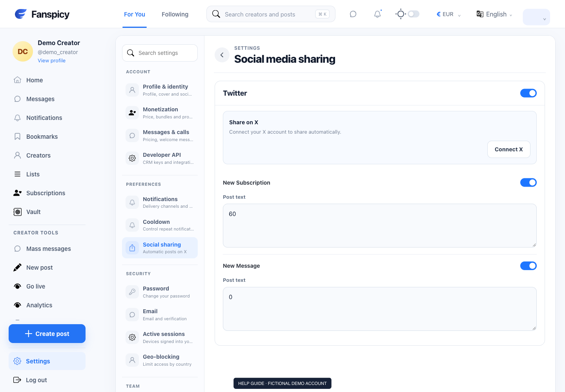Toggle the Twitter sharing switch off
This screenshot has width=565, height=392.
point(529,93)
